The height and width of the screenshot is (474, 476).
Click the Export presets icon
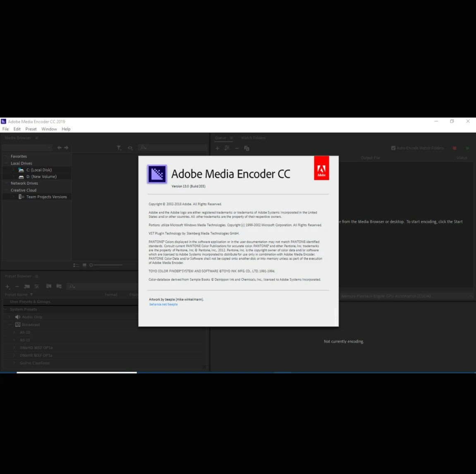pos(59,286)
